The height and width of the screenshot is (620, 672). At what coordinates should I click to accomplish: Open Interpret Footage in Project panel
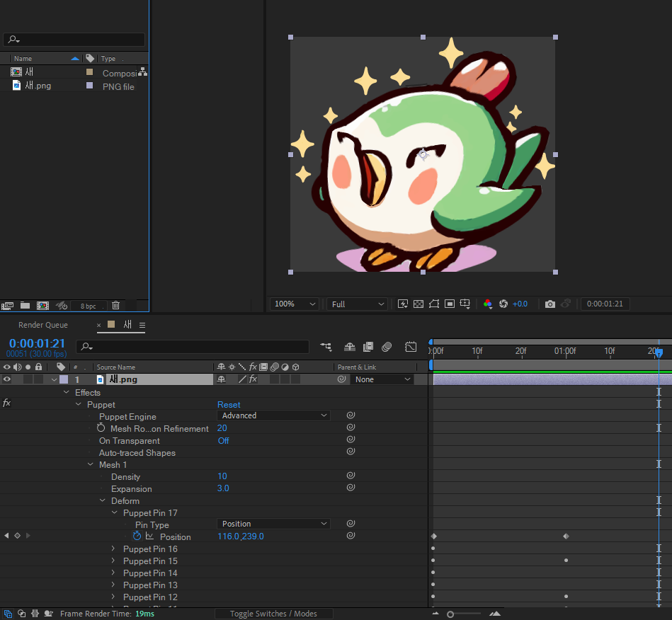click(x=7, y=306)
